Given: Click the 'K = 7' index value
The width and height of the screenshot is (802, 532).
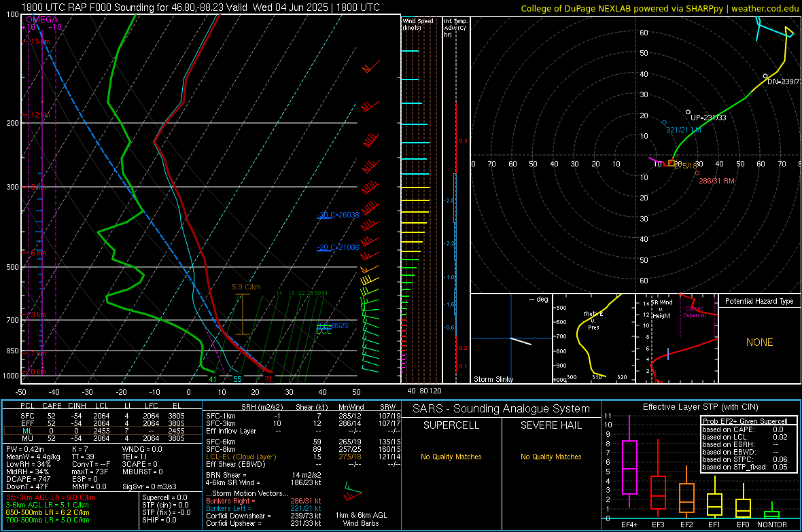Looking at the screenshot, I should click(x=80, y=449).
